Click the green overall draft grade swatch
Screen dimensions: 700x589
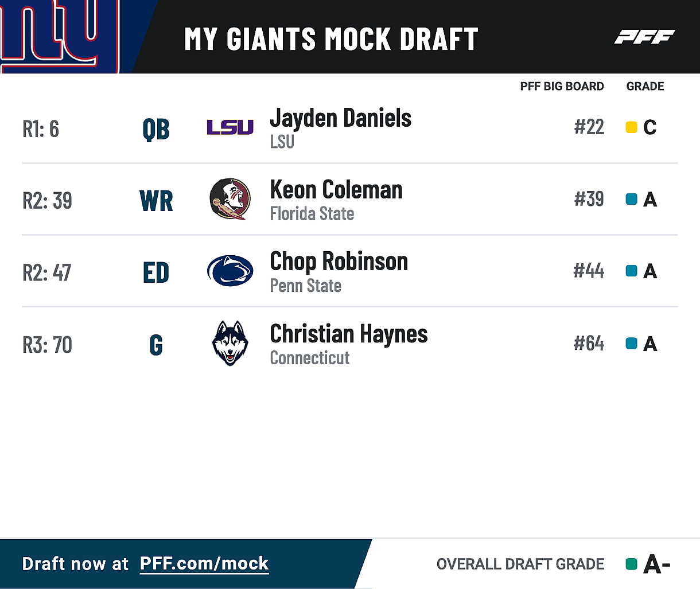click(x=631, y=564)
